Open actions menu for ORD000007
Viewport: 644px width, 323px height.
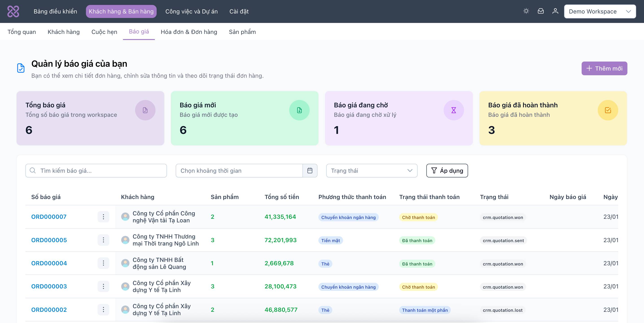coord(103,217)
